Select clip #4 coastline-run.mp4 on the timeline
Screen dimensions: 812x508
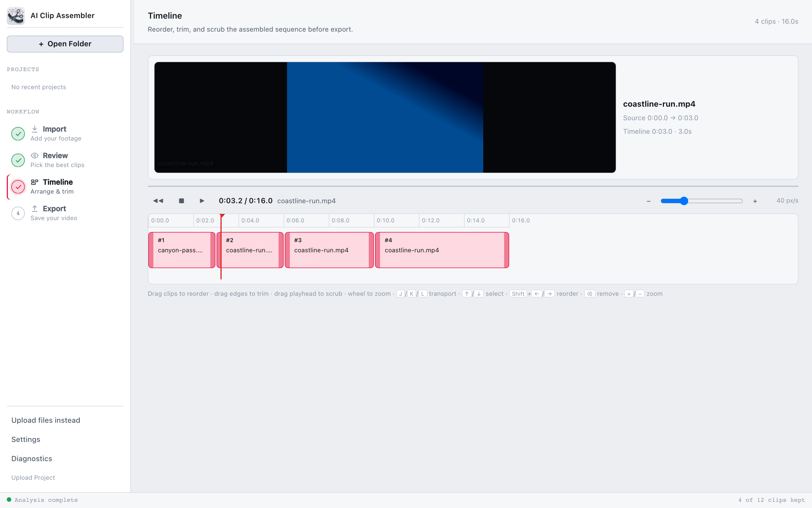point(442,250)
